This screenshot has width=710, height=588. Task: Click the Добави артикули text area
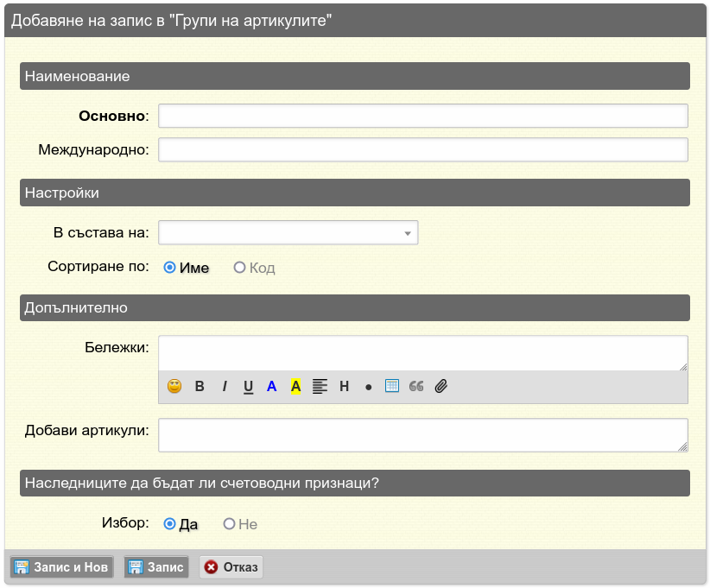tap(423, 435)
